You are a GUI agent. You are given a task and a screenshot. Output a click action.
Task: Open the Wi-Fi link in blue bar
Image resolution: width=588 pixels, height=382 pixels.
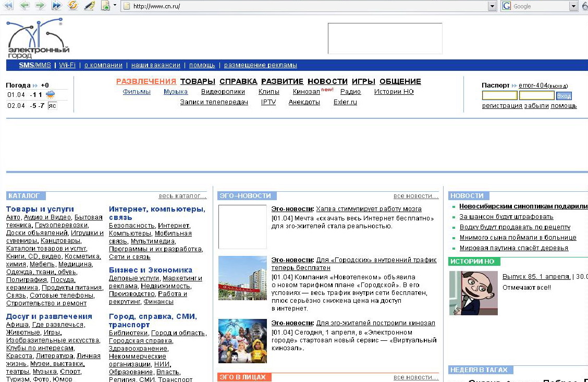point(67,65)
